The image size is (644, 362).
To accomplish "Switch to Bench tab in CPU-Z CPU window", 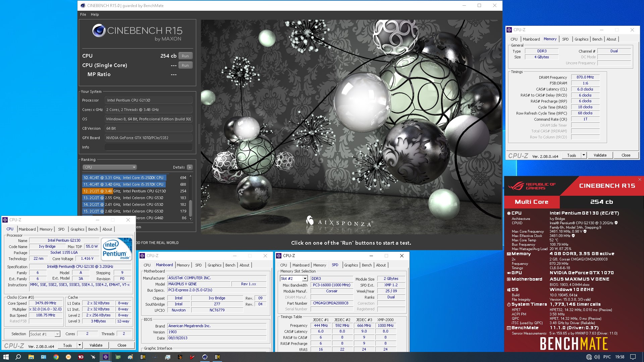I will coord(93,229).
